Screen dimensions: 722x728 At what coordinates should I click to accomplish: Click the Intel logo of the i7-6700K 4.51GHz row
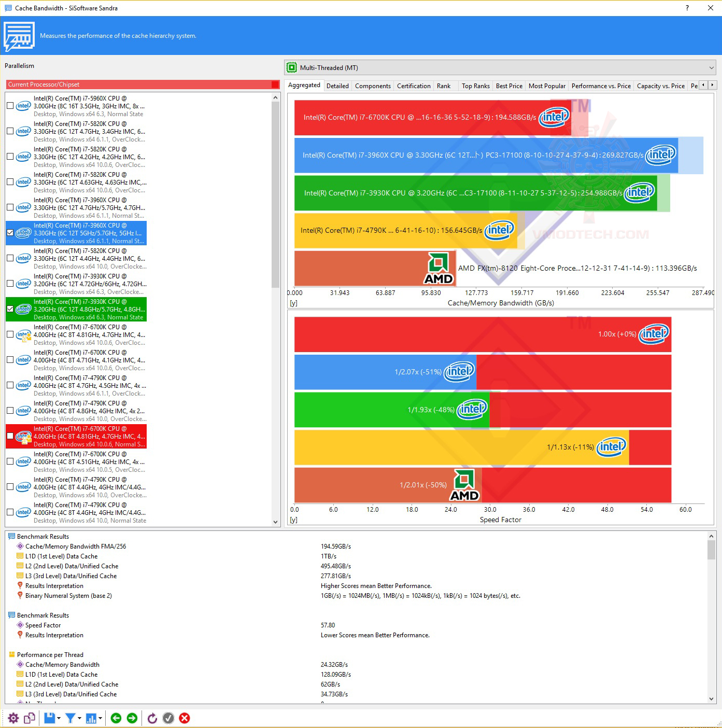pyautogui.click(x=23, y=461)
